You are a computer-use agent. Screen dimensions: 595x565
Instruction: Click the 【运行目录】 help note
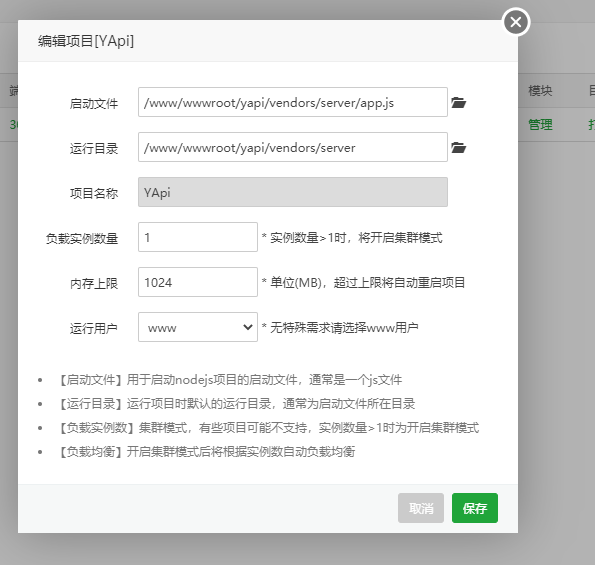[x=235, y=403]
